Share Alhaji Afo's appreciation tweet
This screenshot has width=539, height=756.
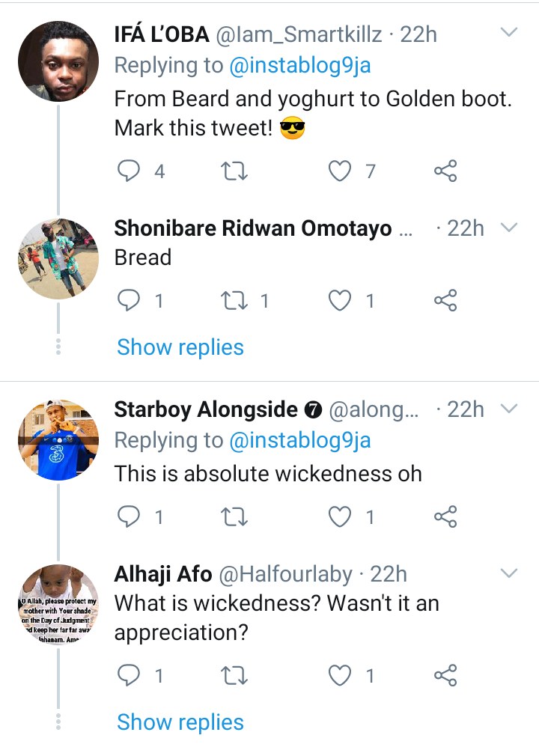[x=445, y=676]
